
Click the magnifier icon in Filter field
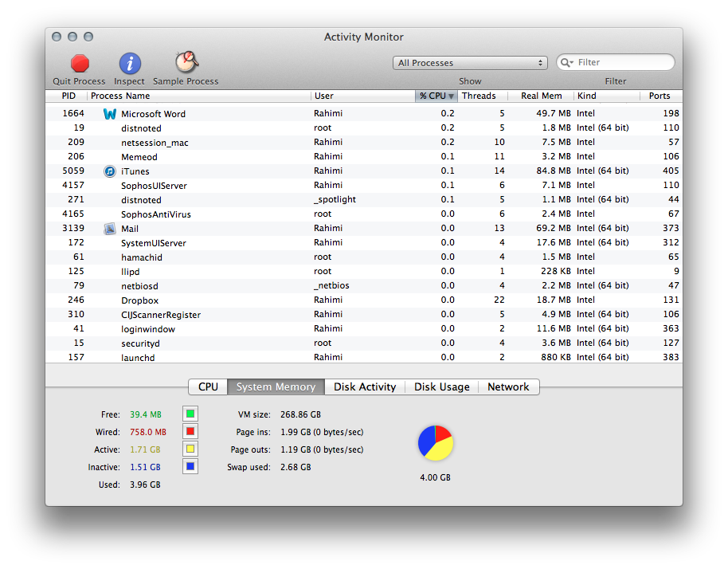(566, 63)
